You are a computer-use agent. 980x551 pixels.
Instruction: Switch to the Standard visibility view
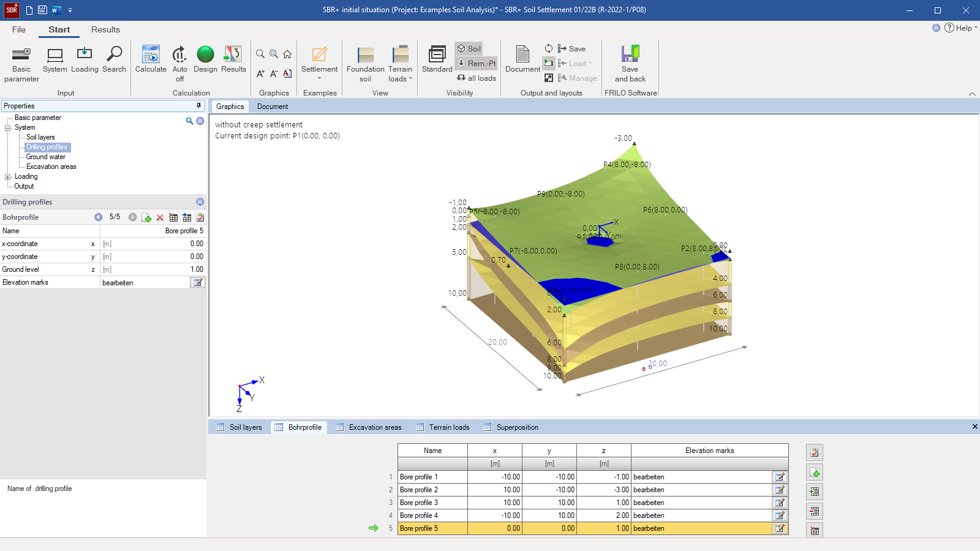coord(437,59)
